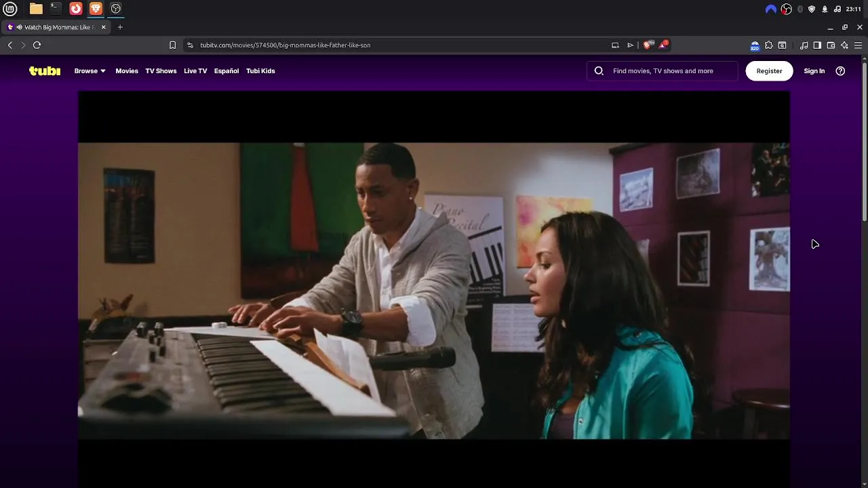Launch the Terminal from the panel
868x488 pixels.
coord(56,9)
